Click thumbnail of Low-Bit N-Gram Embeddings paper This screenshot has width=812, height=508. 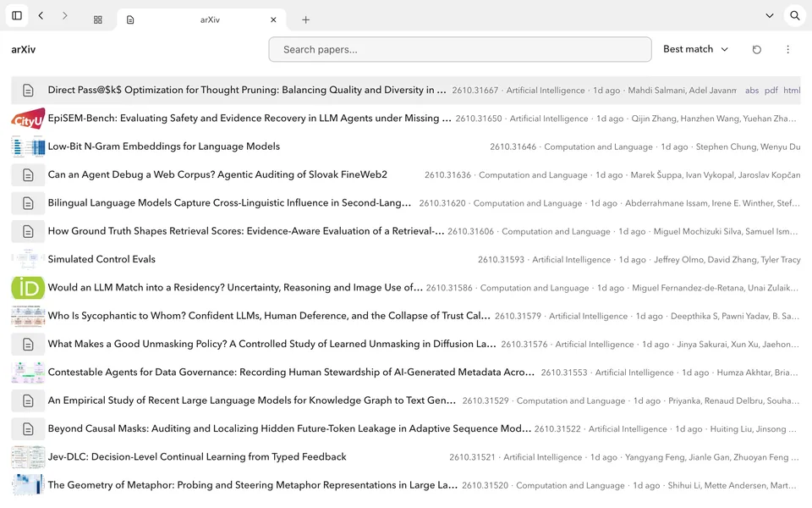(28, 146)
